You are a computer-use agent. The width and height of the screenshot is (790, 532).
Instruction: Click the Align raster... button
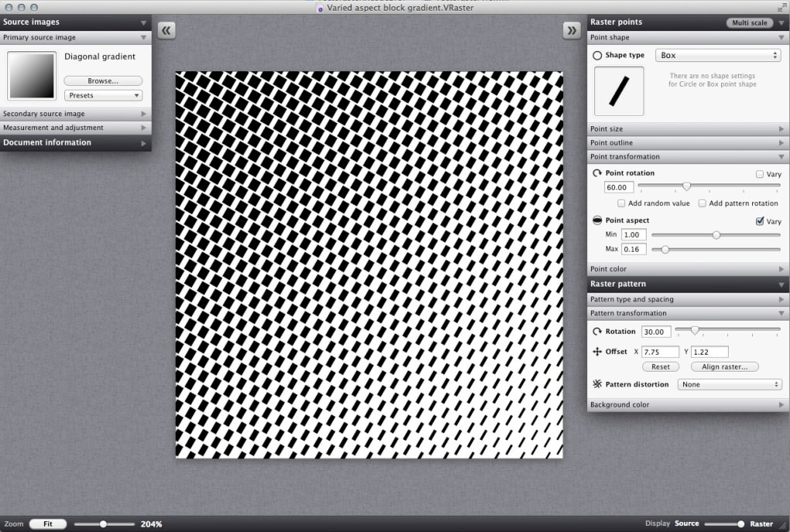pyautogui.click(x=724, y=367)
